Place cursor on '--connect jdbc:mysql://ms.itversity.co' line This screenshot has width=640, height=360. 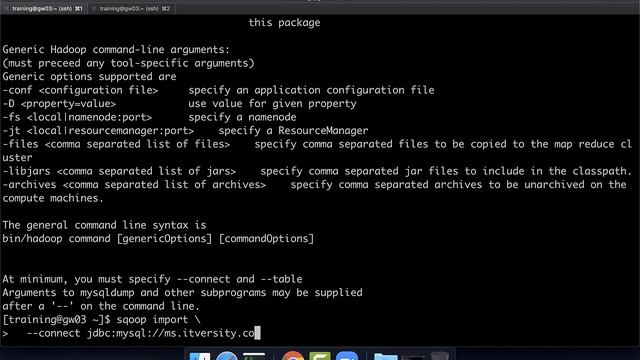point(131,333)
